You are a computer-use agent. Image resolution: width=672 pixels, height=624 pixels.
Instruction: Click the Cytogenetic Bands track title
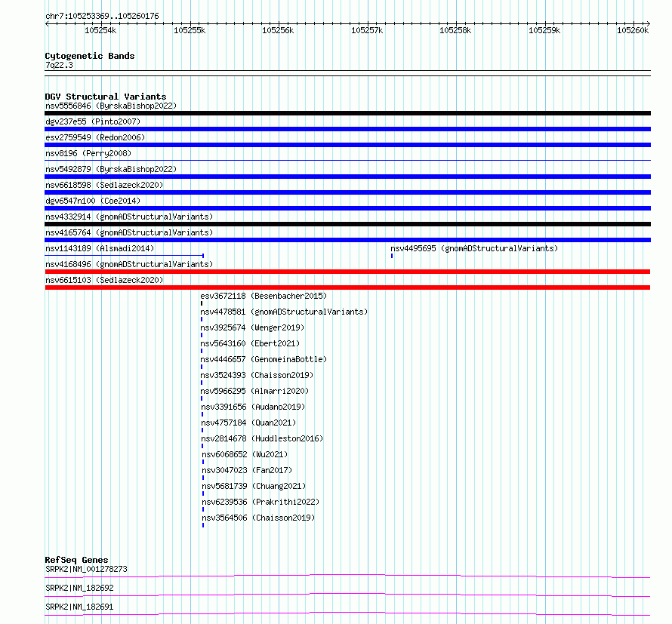(x=90, y=56)
